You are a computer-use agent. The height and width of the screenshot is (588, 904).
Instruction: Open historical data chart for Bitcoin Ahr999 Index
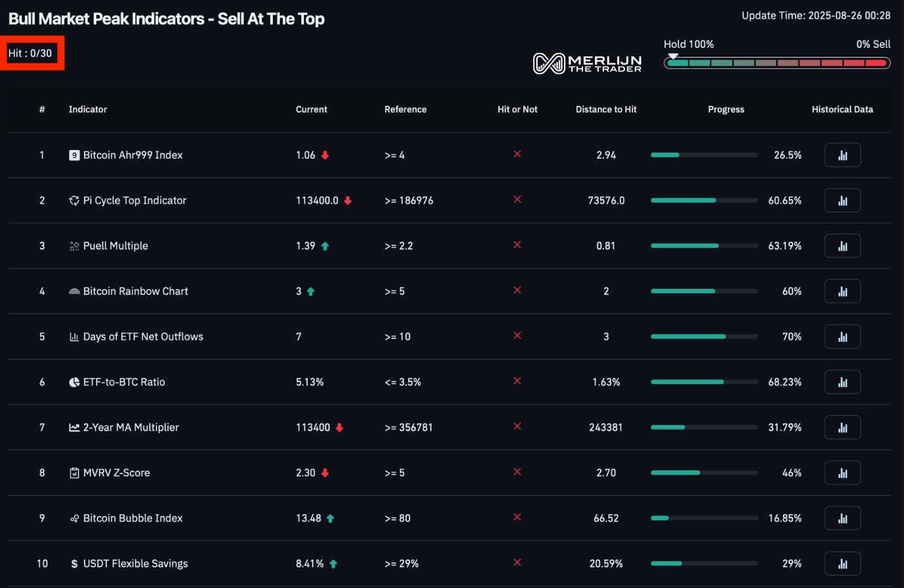[x=842, y=155]
